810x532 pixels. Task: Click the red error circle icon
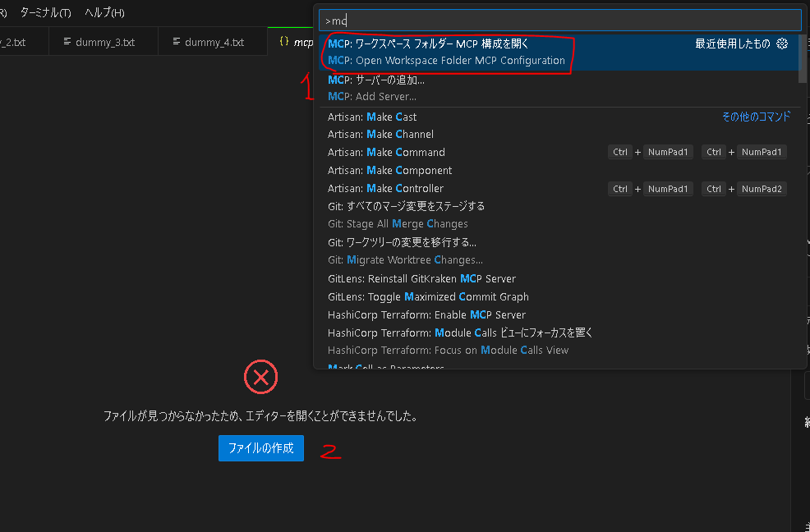261,377
